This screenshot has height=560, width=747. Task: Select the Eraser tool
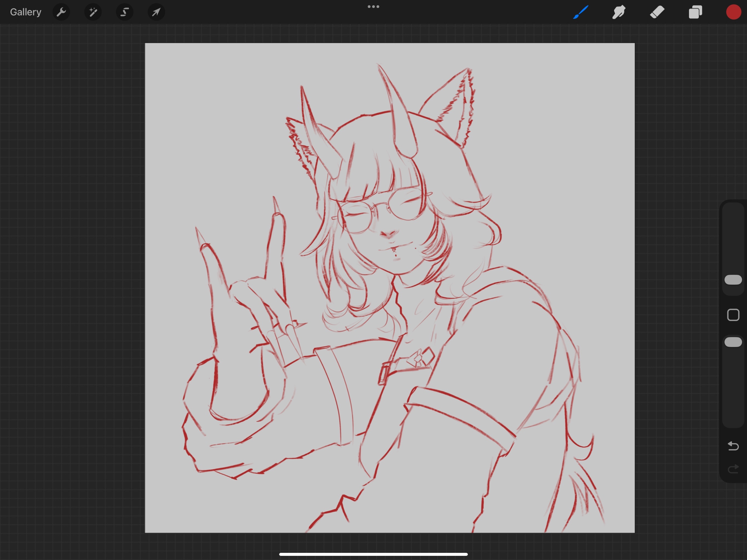click(657, 12)
